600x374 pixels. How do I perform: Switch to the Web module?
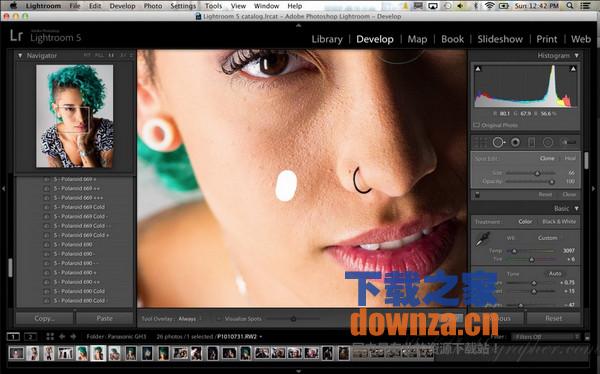click(581, 39)
